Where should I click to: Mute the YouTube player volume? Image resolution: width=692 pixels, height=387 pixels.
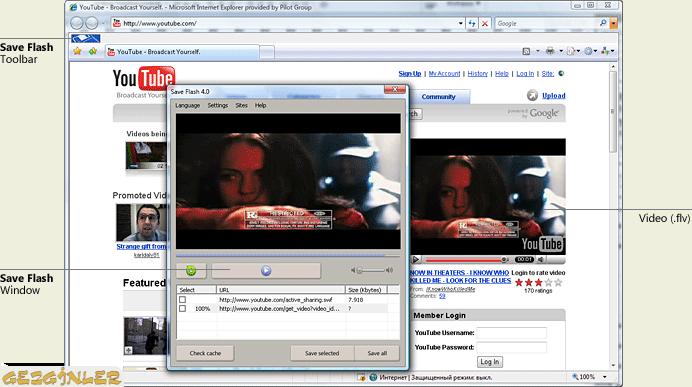(x=540, y=259)
